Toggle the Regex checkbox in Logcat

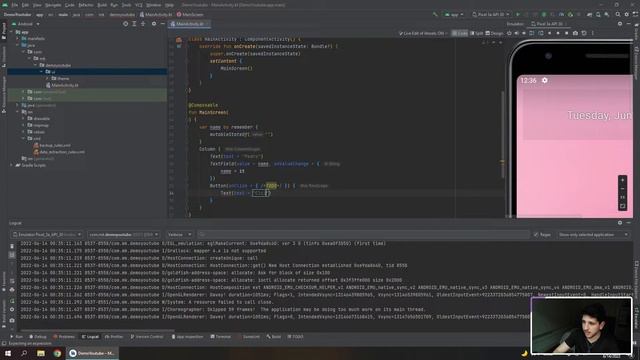pyautogui.click(x=536, y=235)
